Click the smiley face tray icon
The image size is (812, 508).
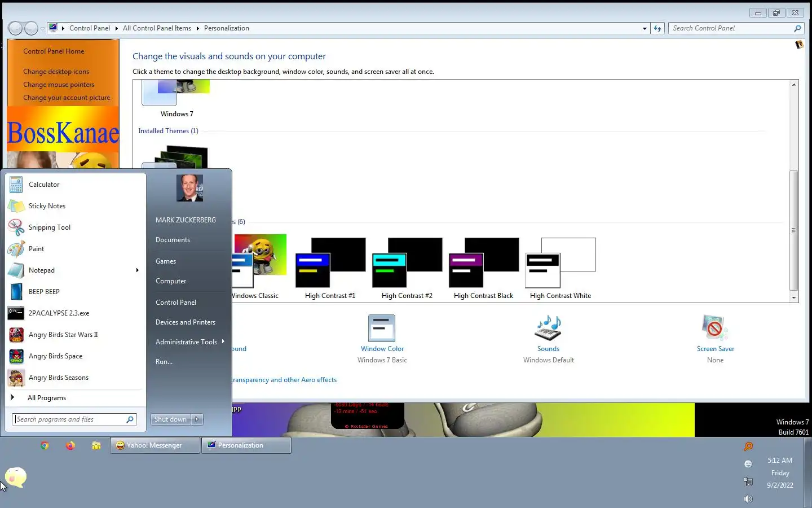(x=748, y=464)
